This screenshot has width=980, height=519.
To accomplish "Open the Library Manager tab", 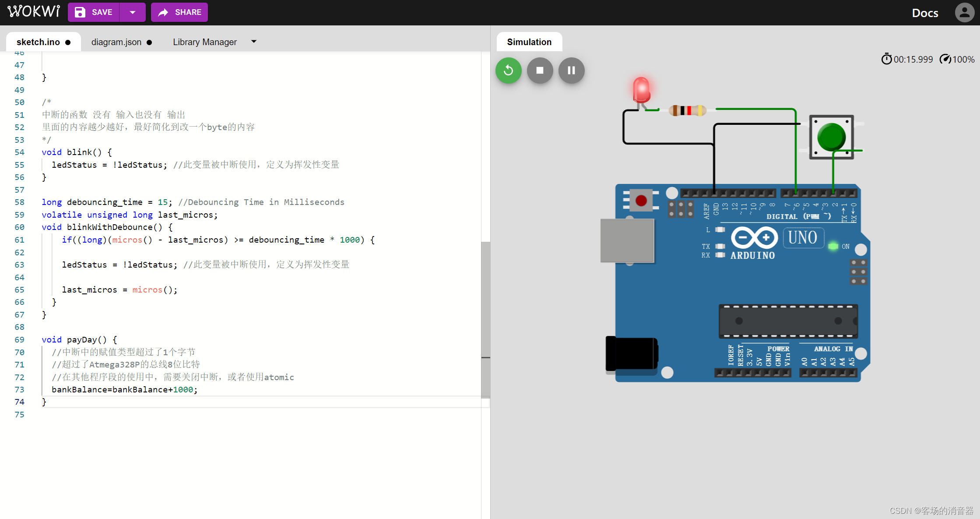I will click(204, 42).
